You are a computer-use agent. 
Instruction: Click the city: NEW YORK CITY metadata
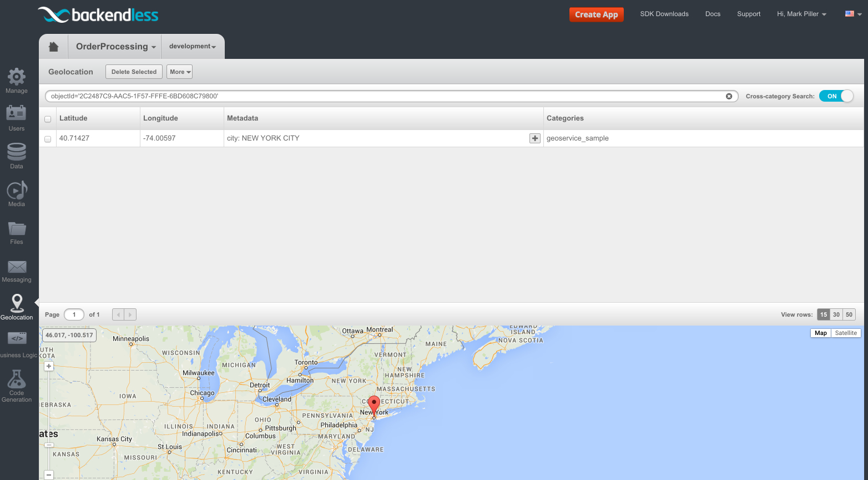point(263,138)
